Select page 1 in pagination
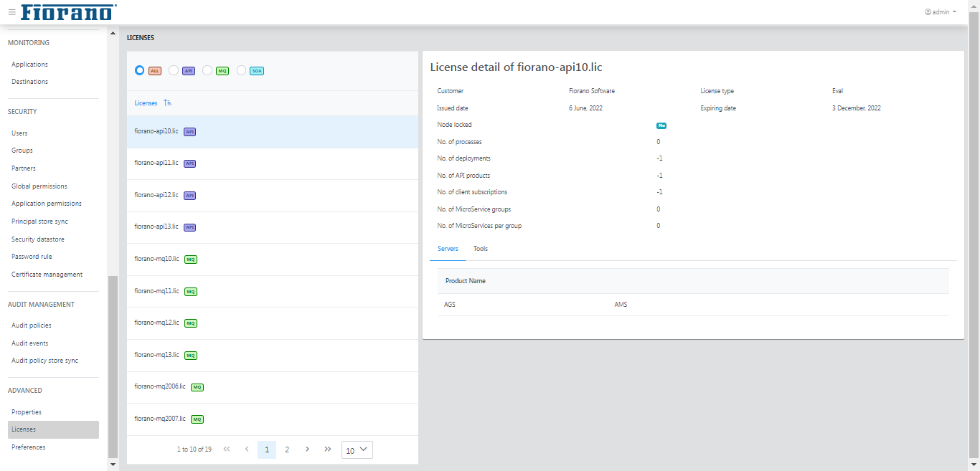Viewport: 980px width, 471px height. point(267,449)
